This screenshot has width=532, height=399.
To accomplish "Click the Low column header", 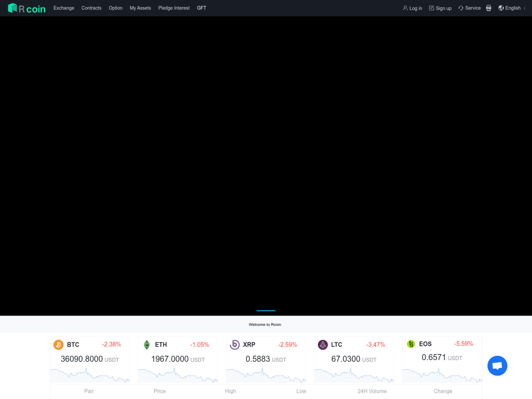I will point(301,391).
